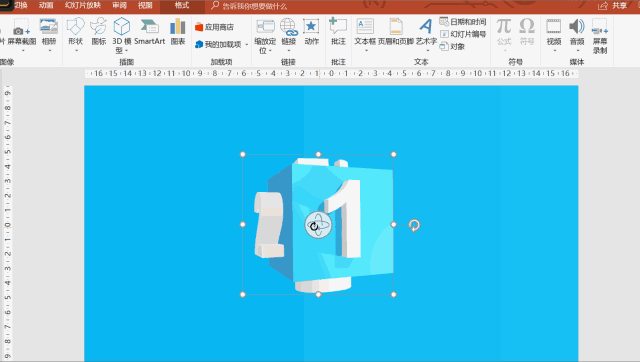
Task: Click the 3D rotate control on model
Action: [318, 225]
